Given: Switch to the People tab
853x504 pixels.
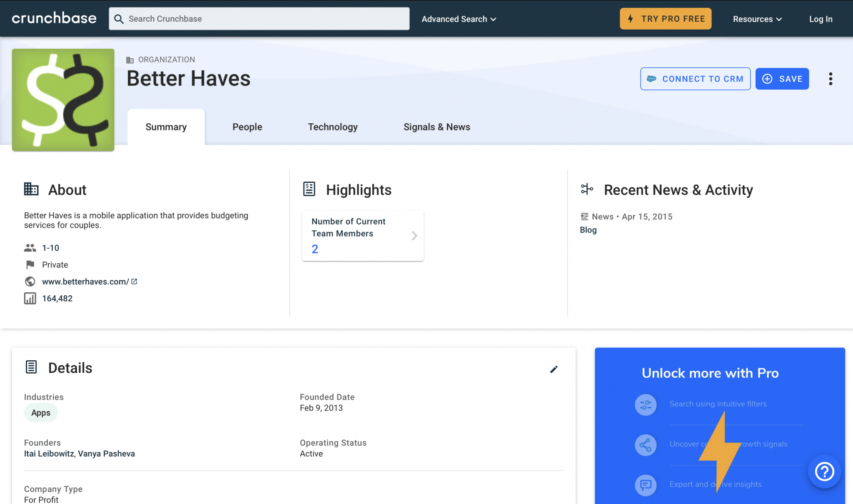Looking at the screenshot, I should [247, 127].
